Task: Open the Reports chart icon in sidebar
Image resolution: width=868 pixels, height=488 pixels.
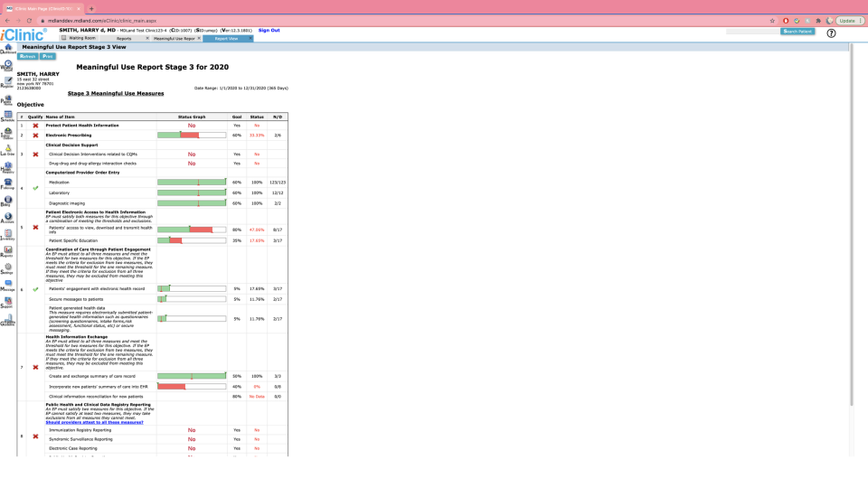Action: (8, 252)
